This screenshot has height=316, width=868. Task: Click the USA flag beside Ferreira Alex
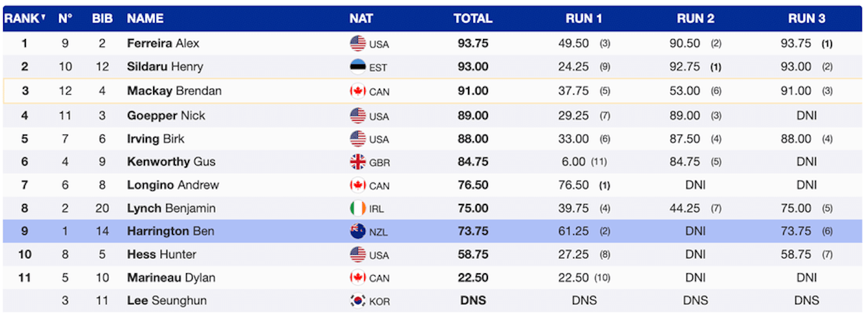[x=358, y=43]
